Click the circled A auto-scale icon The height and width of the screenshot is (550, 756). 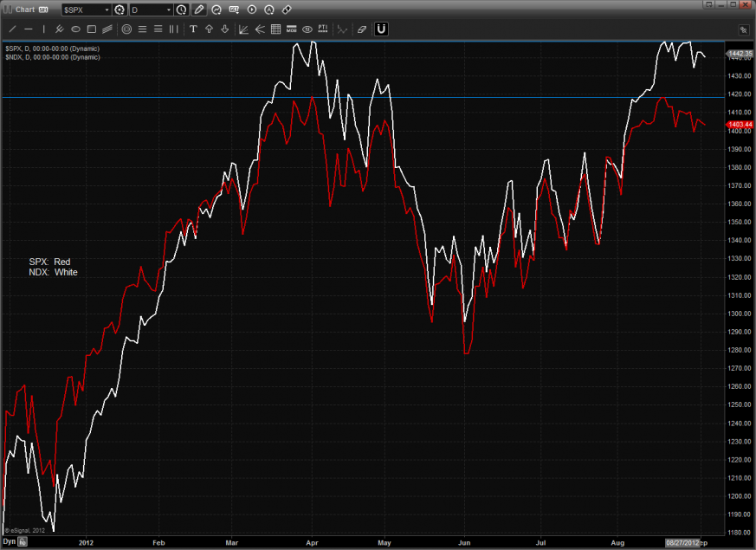[269, 10]
